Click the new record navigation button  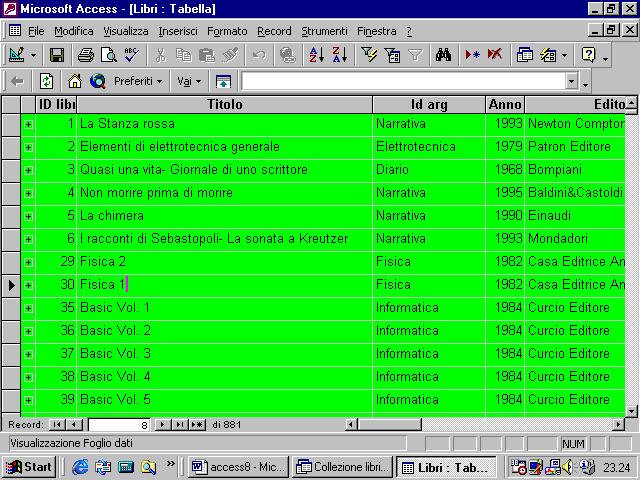point(197,425)
